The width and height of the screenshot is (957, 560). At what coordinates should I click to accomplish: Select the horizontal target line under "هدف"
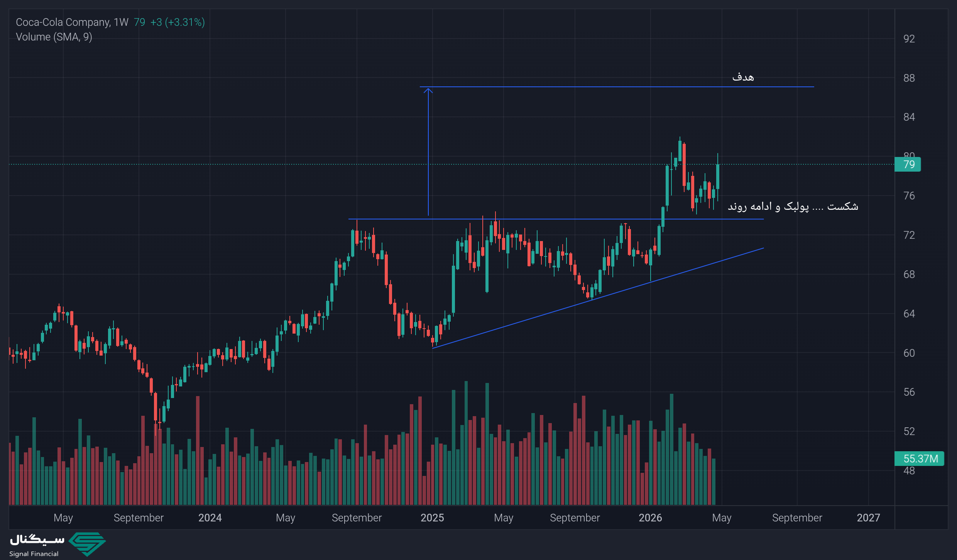point(617,87)
